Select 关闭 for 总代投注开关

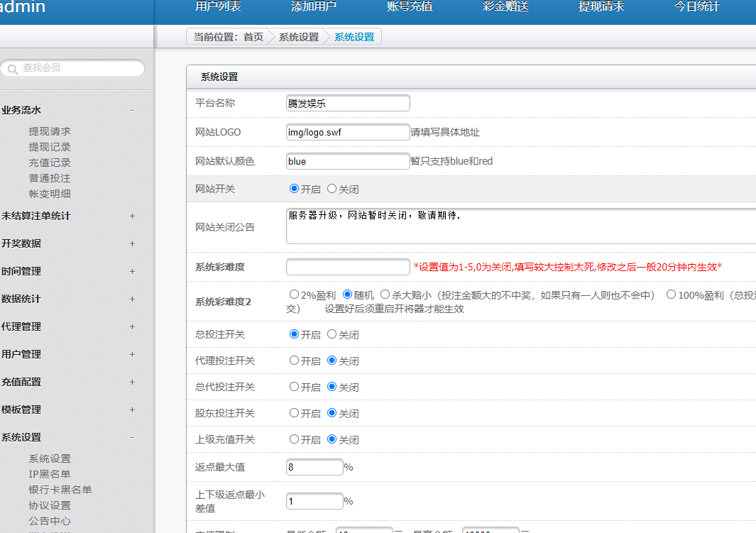[332, 387]
